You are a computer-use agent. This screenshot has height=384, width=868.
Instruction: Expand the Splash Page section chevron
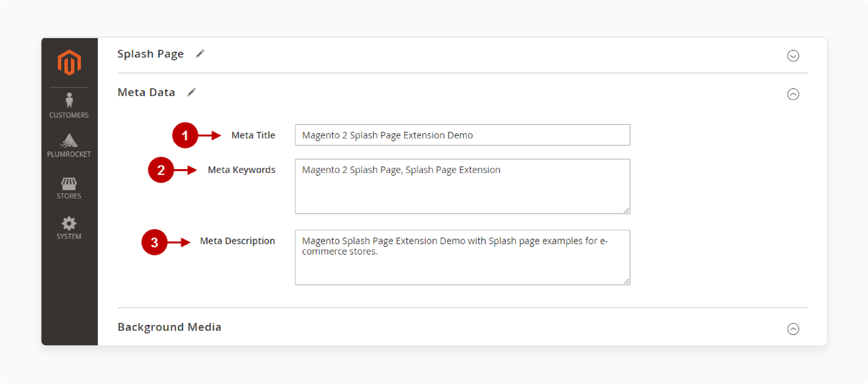(793, 55)
